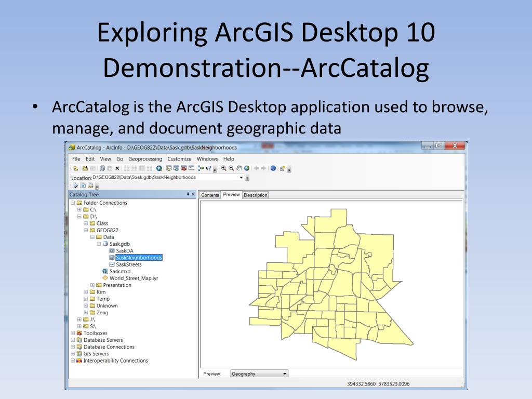The image size is (532, 399).
Task: Select the Pan hand tool
Action: pos(239,168)
